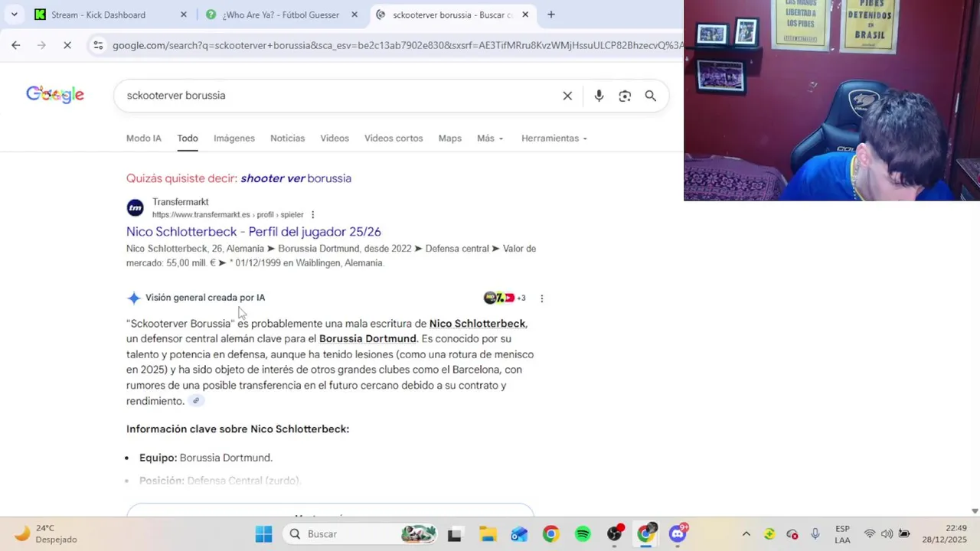This screenshot has height=551, width=980.
Task: Open ESP LAA language switcher
Action: (x=842, y=534)
